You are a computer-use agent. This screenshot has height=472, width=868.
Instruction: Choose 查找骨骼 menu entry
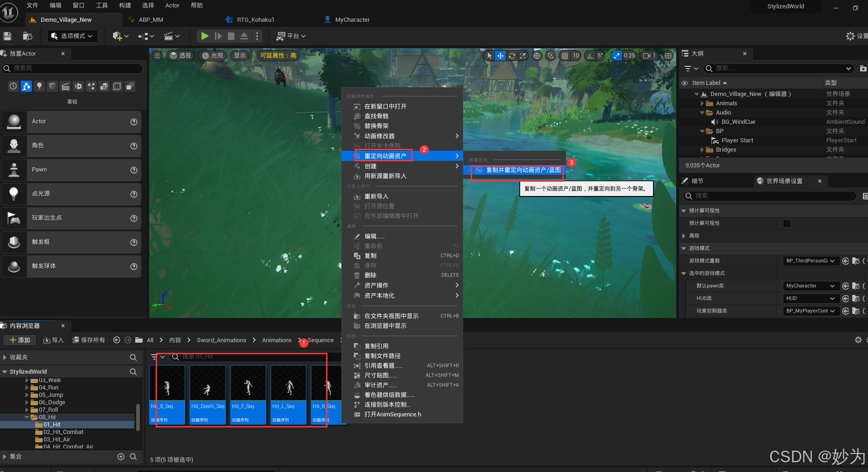tap(402, 116)
